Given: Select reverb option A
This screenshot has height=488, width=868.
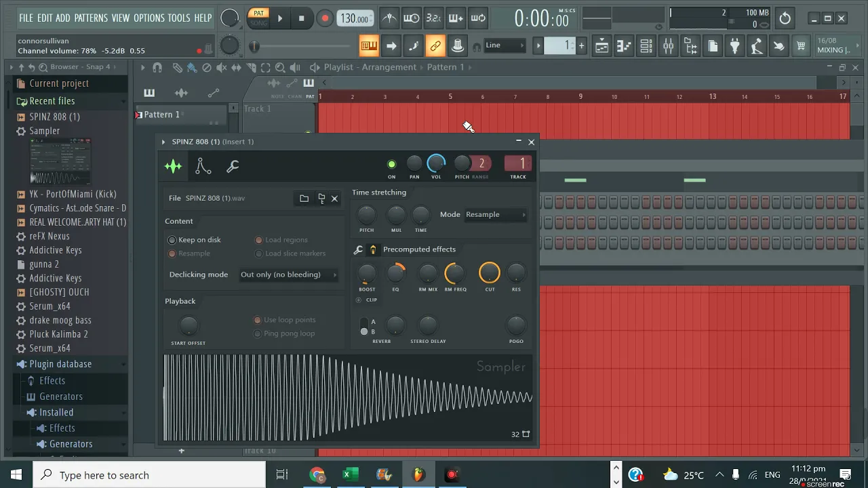Looking at the screenshot, I should pyautogui.click(x=364, y=322).
